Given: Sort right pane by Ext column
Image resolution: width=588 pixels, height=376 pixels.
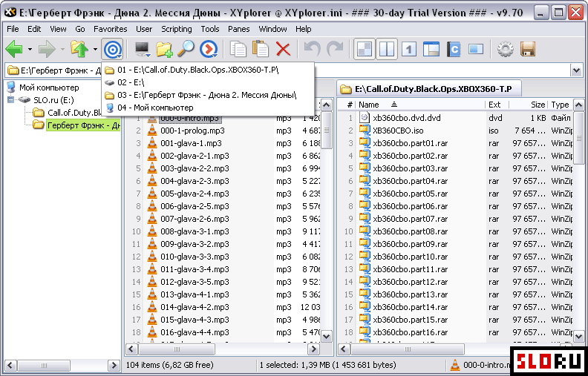Looking at the screenshot, I should 497,105.
